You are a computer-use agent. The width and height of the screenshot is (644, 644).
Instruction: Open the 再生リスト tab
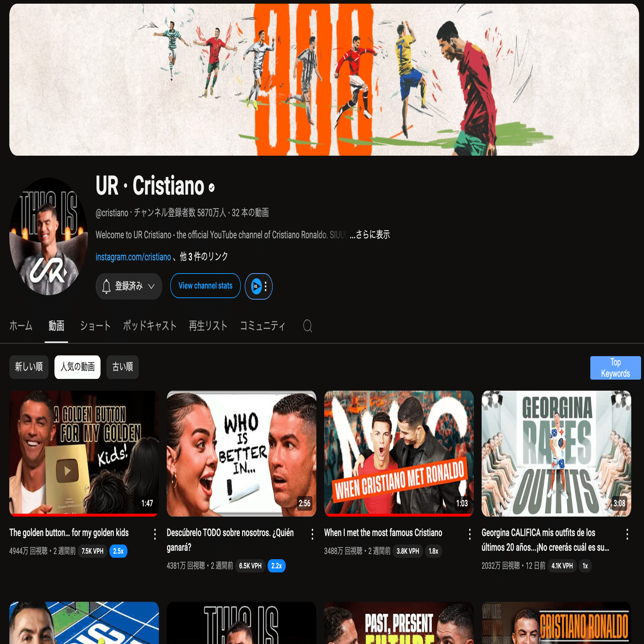click(208, 326)
